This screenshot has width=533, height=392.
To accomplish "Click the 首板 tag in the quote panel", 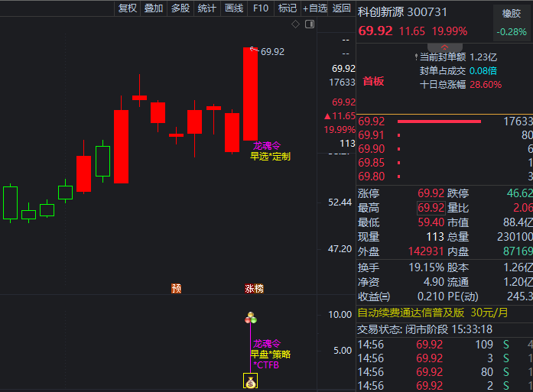I will [x=373, y=81].
